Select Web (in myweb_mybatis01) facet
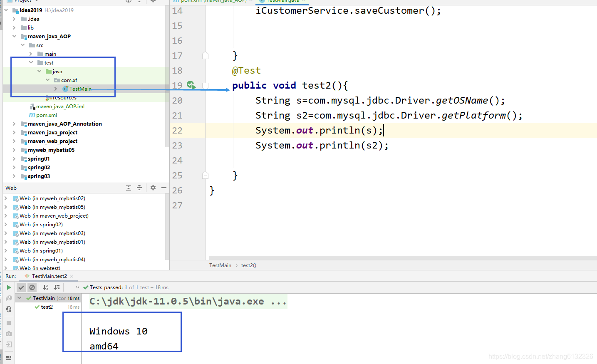The height and width of the screenshot is (364, 597). point(52,242)
